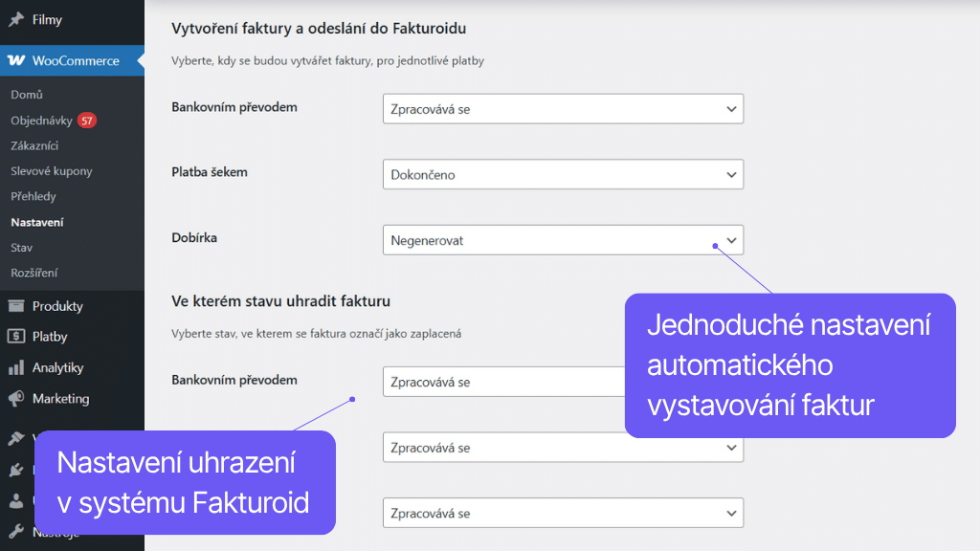Select Zákazníci in the sidebar
This screenshot has width=980, height=551.
(x=34, y=145)
